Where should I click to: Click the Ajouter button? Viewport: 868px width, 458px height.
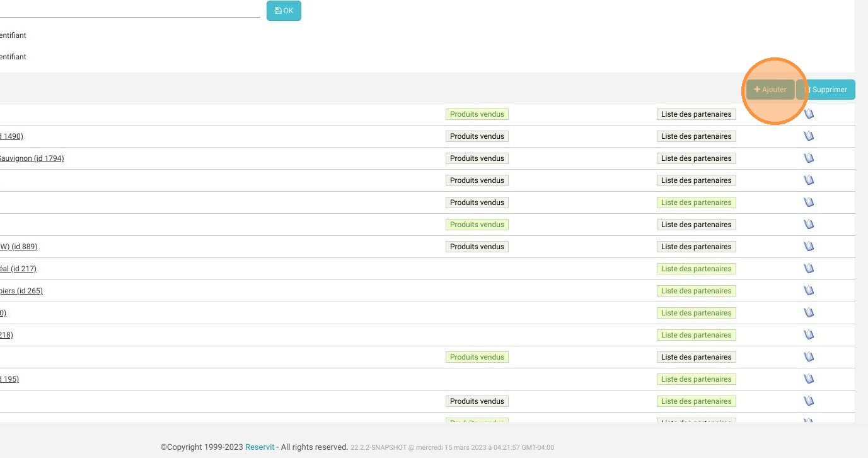(x=770, y=90)
